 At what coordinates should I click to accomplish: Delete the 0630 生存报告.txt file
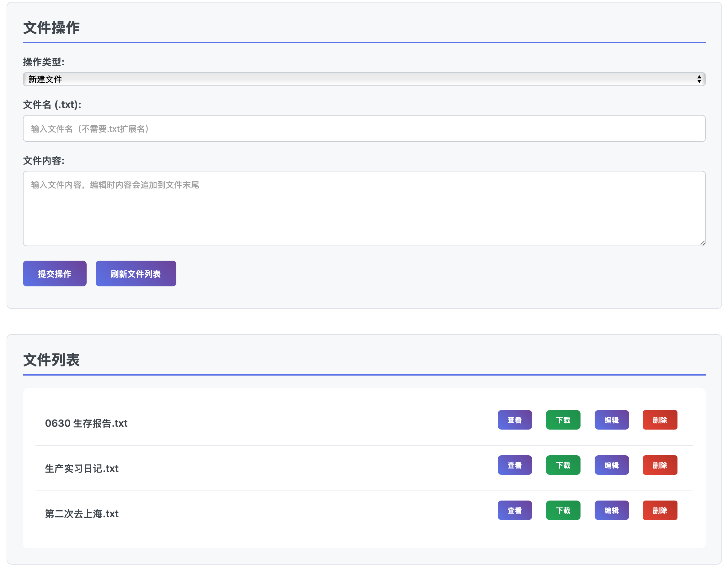click(660, 420)
